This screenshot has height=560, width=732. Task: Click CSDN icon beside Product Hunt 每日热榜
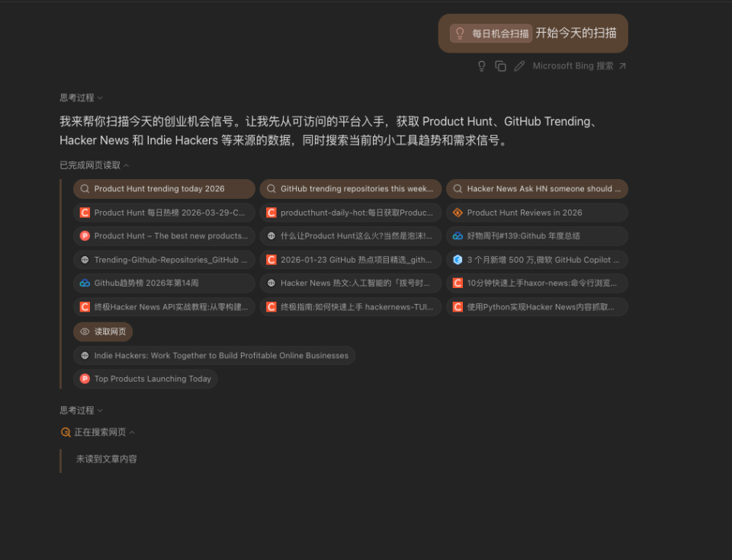tap(85, 213)
